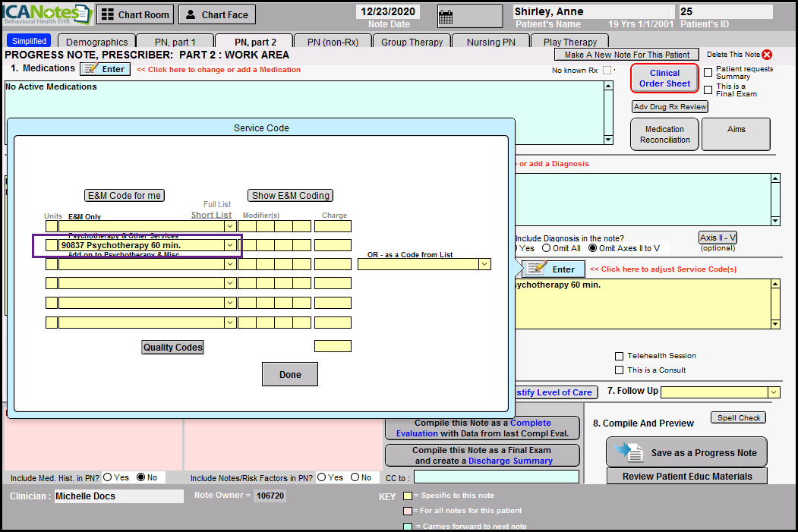Select Omit All diagnosis radio option
The width and height of the screenshot is (798, 532).
(547, 248)
